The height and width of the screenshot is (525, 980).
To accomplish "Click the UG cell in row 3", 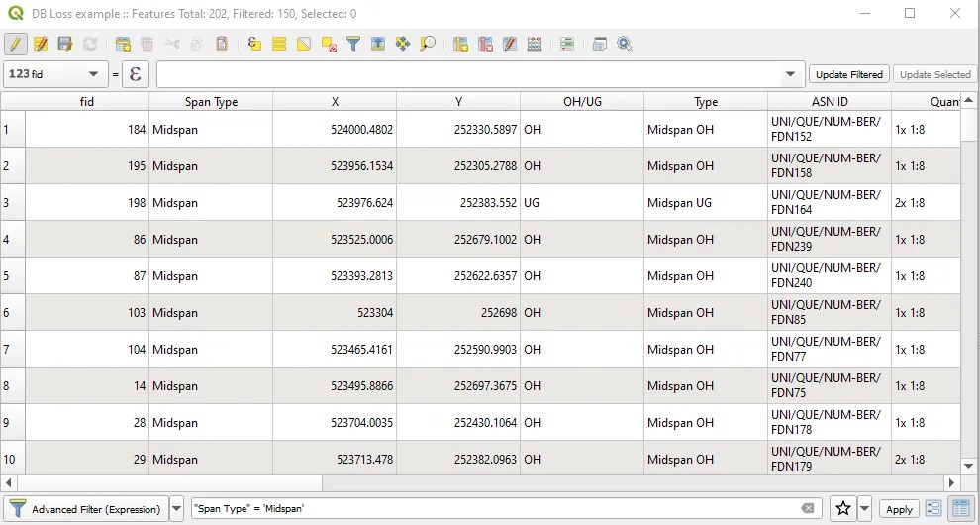I will 582,203.
